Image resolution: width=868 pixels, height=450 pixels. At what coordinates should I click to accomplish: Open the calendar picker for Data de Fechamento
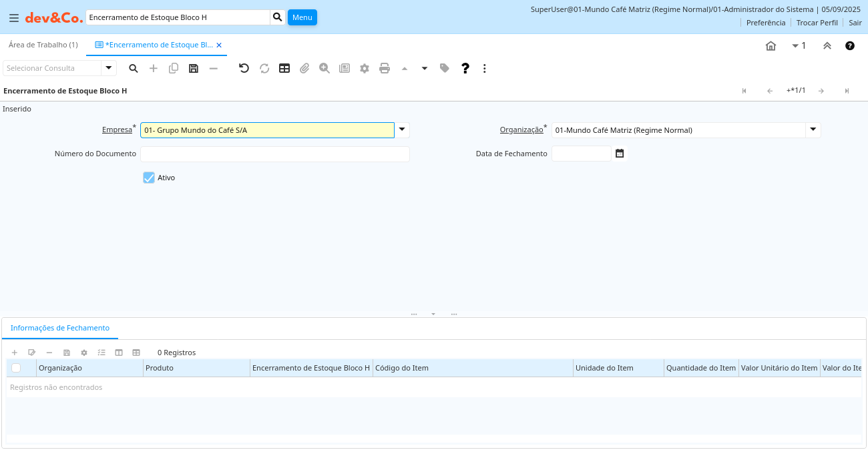coord(620,154)
